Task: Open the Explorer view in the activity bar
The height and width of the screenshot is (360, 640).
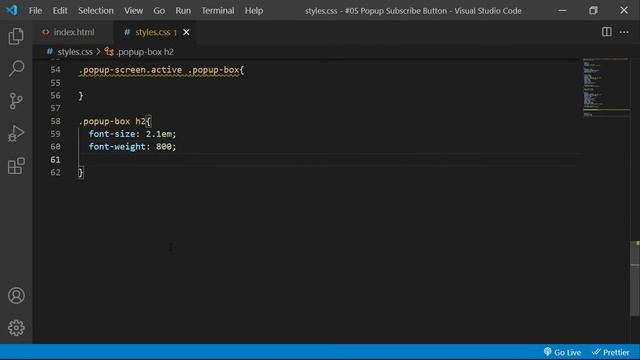Action: [x=16, y=36]
